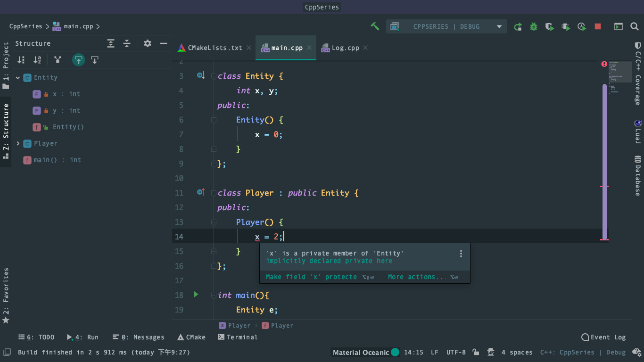The image size is (644, 362).
Task: Click the green Build hammer icon
Action: point(375,26)
